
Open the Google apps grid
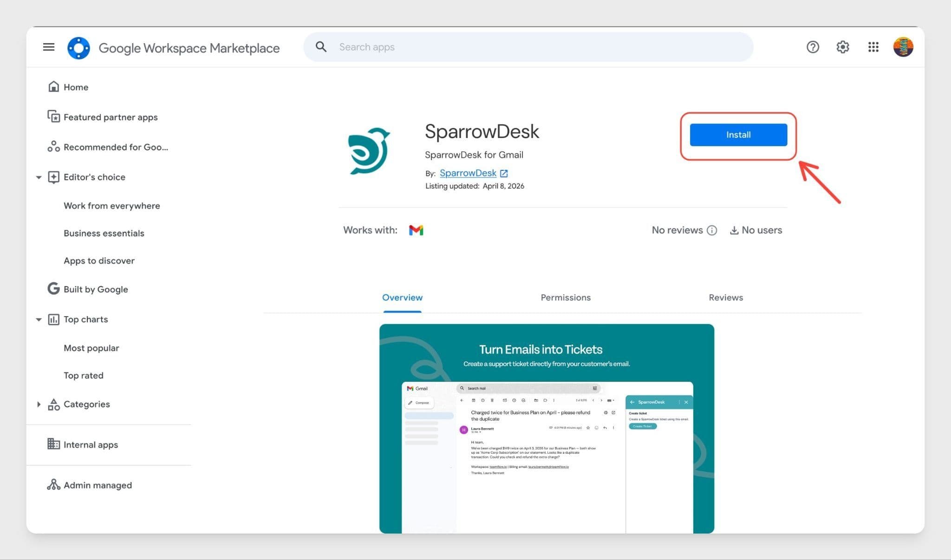[873, 47]
